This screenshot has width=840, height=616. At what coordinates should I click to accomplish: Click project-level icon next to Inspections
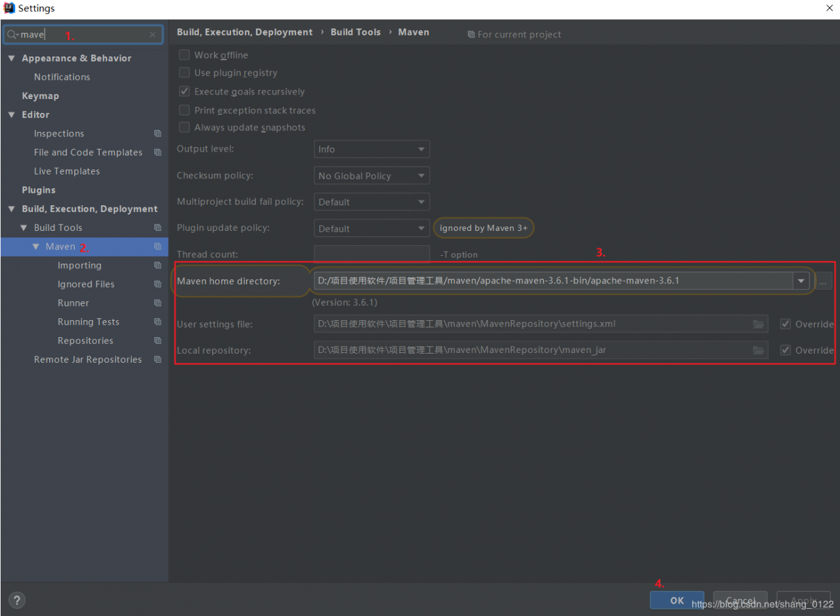point(157,133)
